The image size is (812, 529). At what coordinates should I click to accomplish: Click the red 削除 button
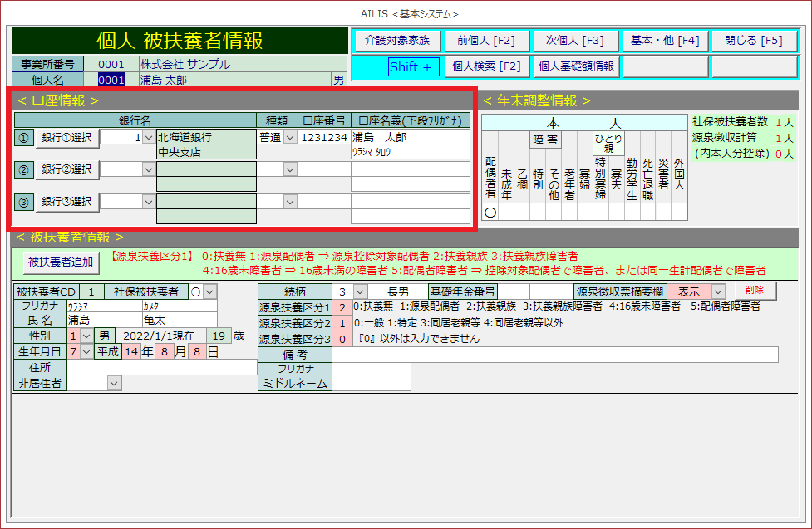754,291
